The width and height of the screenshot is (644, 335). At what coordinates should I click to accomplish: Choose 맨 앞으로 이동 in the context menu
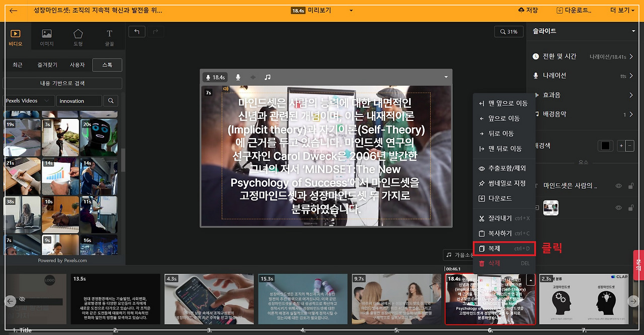(504, 103)
